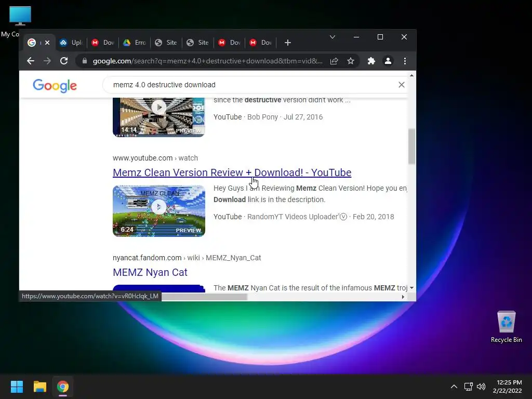Screen dimensions: 532x399
Task: Switch to the Google Drive Erro tab
Action: [x=135, y=43]
